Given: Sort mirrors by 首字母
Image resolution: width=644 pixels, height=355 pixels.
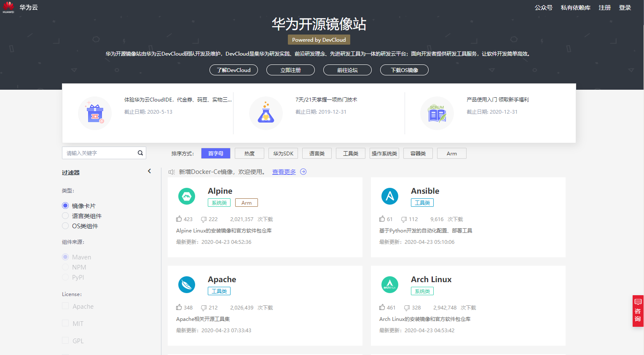Looking at the screenshot, I should click(x=216, y=153).
